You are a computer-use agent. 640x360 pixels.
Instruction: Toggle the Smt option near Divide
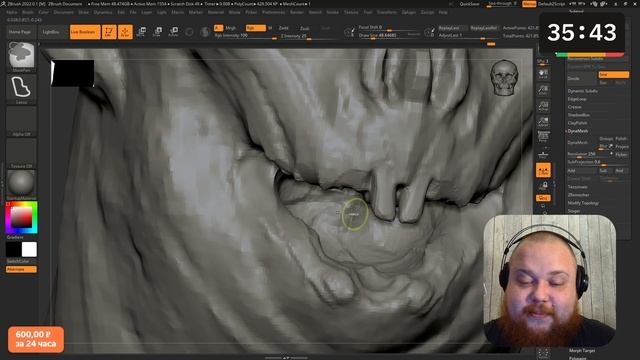[613, 75]
